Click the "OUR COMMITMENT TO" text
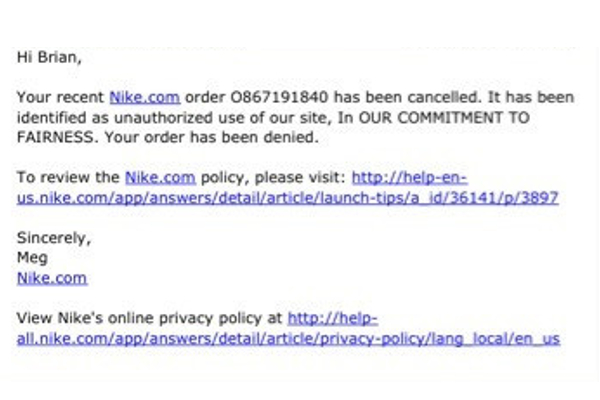This screenshot has width=600, height=400. point(444,118)
